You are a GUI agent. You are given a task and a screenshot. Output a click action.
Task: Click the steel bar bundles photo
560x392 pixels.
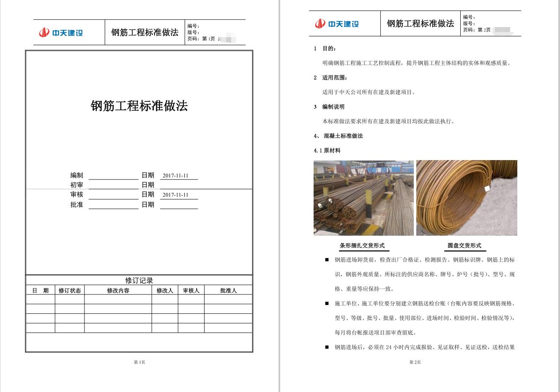click(x=363, y=198)
